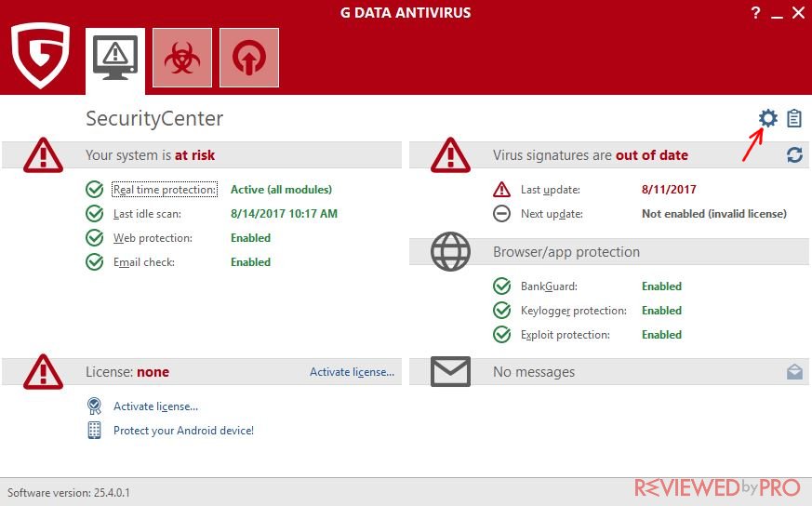This screenshot has height=506, width=812.
Task: Click the Exploit protection check icon
Action: (501, 335)
